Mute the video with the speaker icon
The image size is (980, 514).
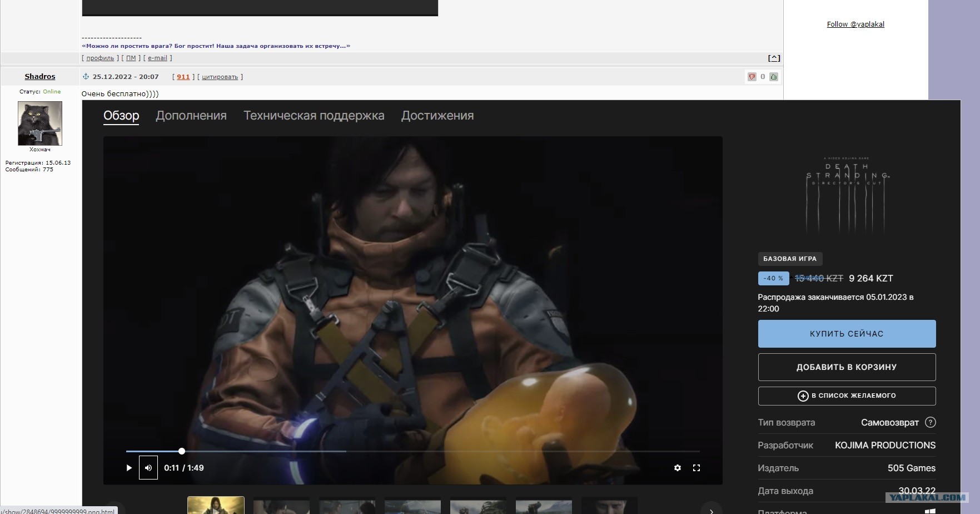coord(148,468)
